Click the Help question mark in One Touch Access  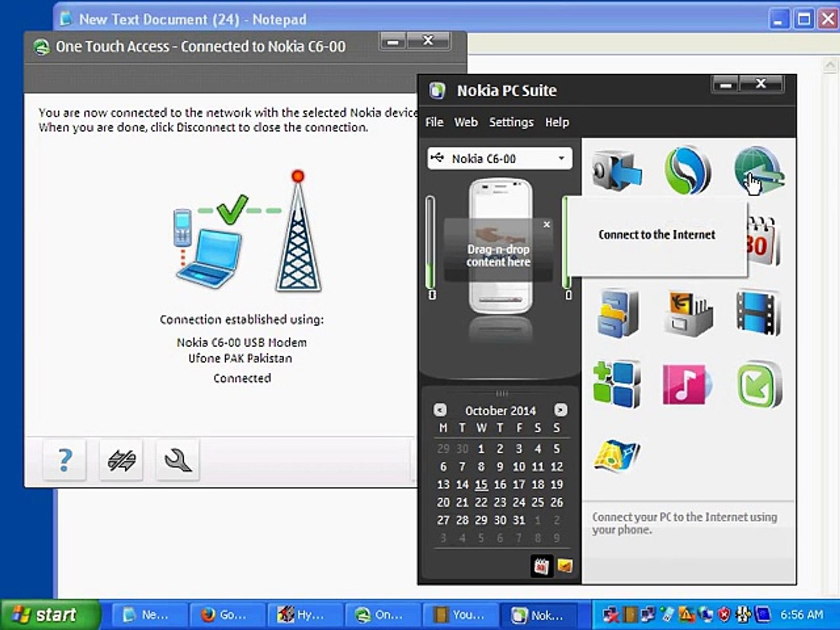65,460
